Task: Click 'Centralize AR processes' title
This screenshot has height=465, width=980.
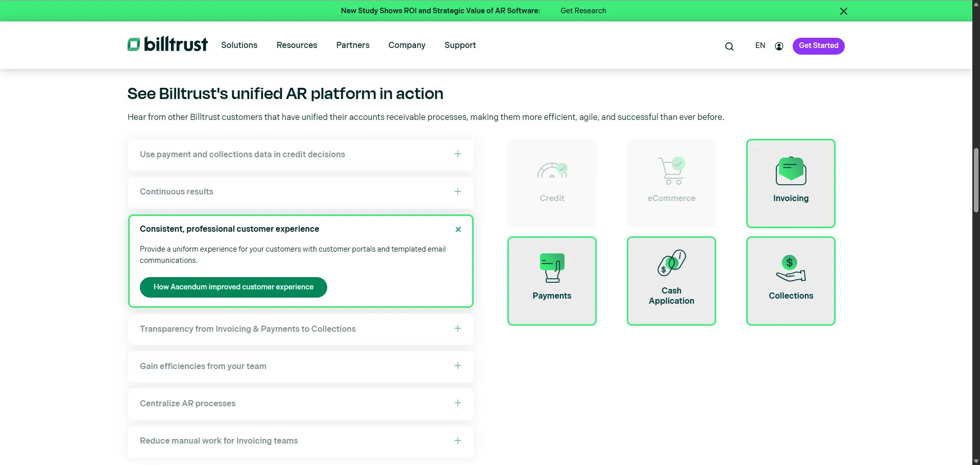Action: [x=187, y=403]
